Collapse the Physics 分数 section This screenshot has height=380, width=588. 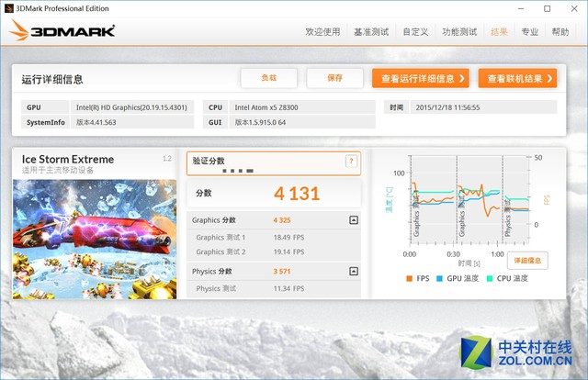click(353, 271)
